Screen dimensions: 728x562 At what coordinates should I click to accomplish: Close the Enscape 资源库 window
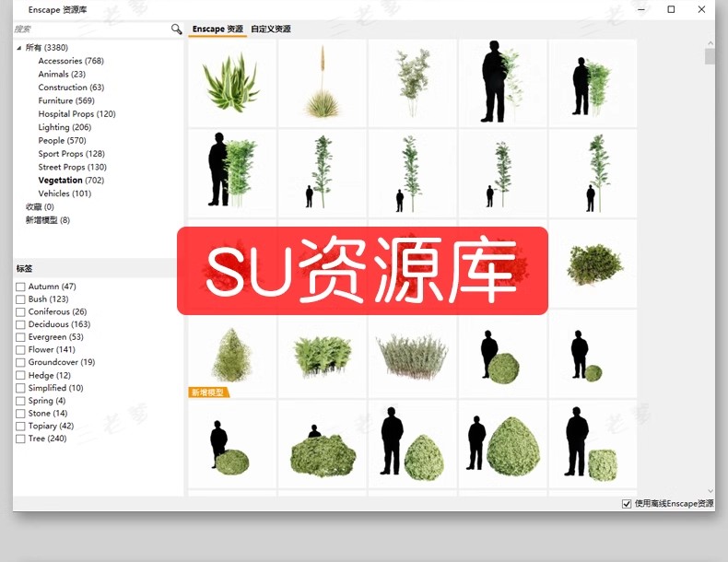click(701, 9)
